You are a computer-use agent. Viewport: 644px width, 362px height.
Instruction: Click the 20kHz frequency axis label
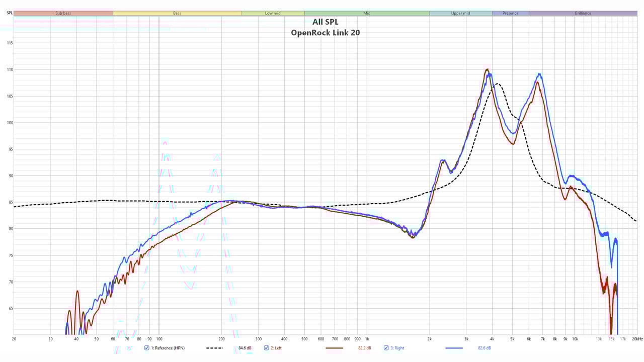tap(637, 339)
